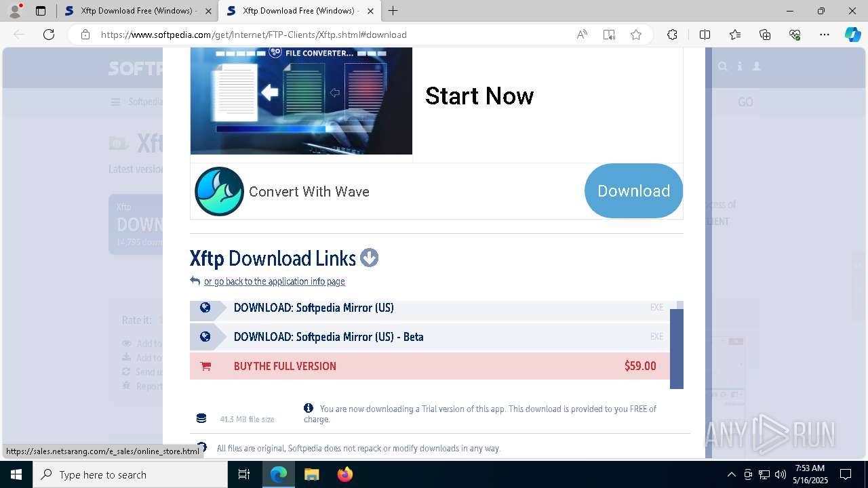This screenshot has width=868, height=488.
Task: Open a new browser tab
Action: pyautogui.click(x=393, y=11)
